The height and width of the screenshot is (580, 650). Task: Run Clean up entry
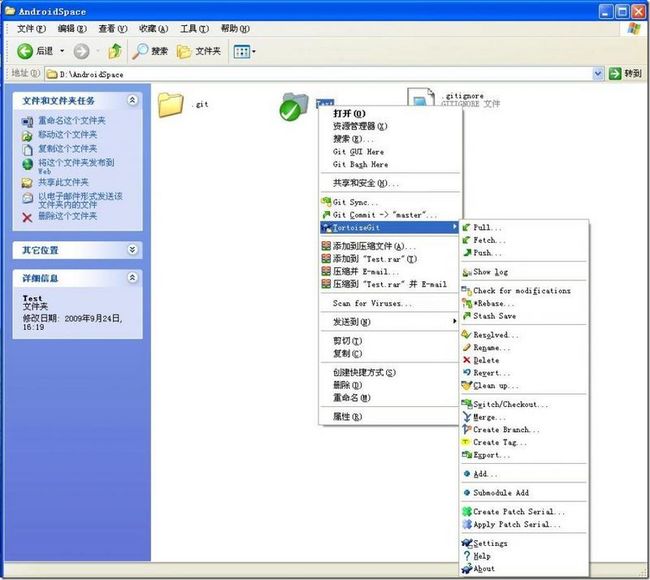pyautogui.click(x=524, y=386)
